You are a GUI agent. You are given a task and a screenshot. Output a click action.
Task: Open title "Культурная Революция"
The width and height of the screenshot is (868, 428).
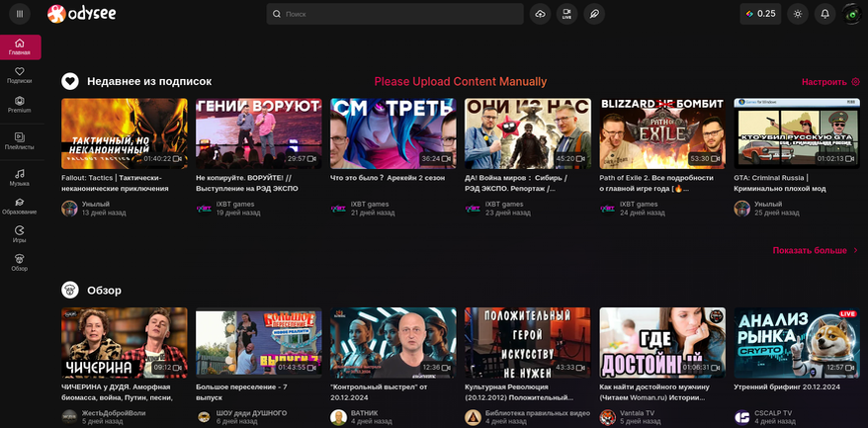point(519,392)
